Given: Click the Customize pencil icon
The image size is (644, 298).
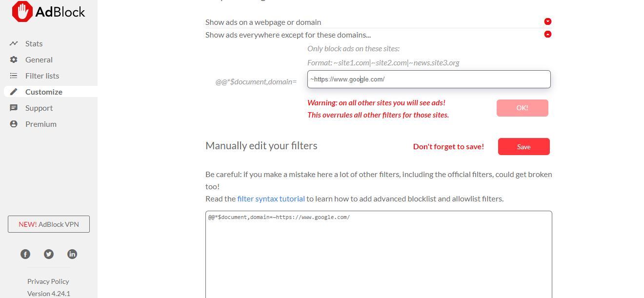Looking at the screenshot, I should [14, 92].
